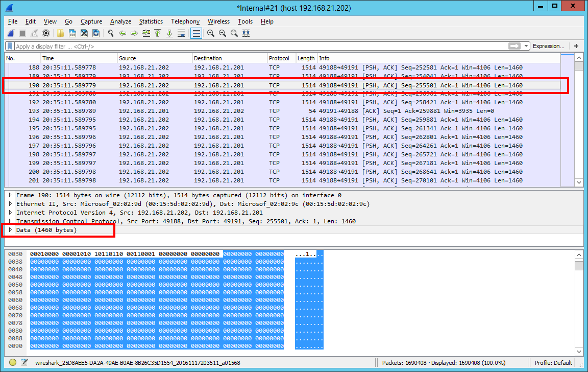The width and height of the screenshot is (588, 372).
Task: Go to specified packet icon
Action: [146, 33]
